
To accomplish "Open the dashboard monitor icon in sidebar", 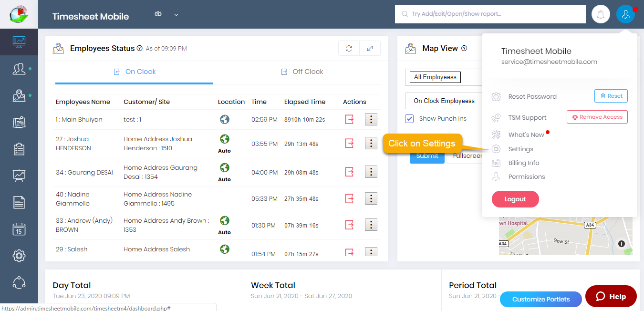I will pyautogui.click(x=19, y=42).
